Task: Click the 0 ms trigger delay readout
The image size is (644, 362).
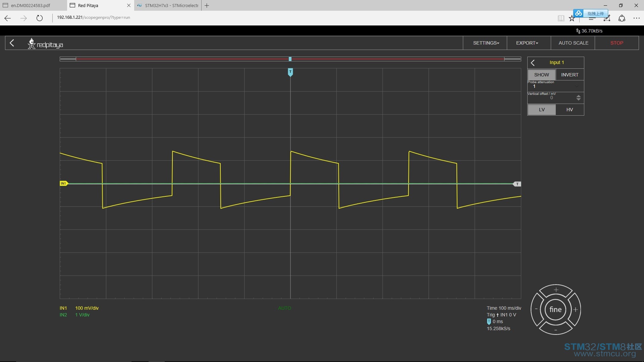Action: point(498,321)
